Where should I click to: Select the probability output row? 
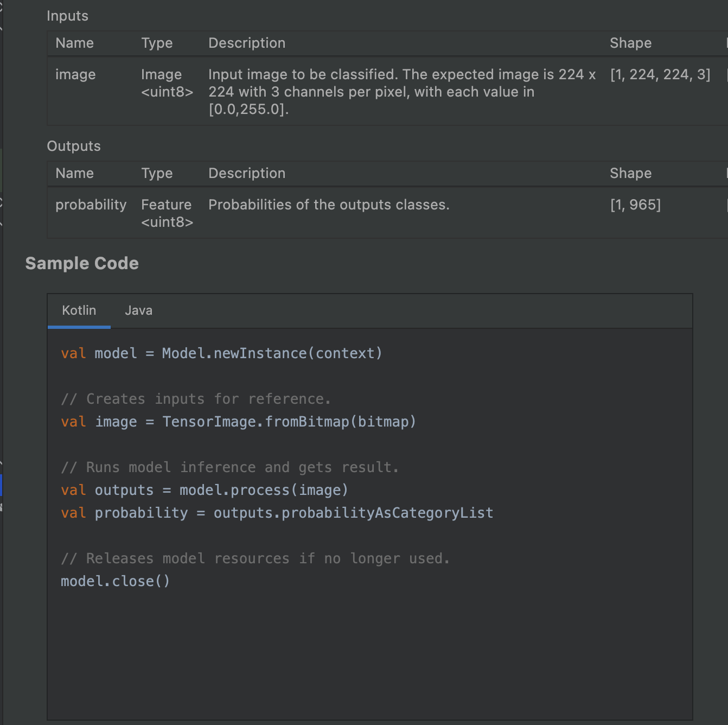click(91, 205)
